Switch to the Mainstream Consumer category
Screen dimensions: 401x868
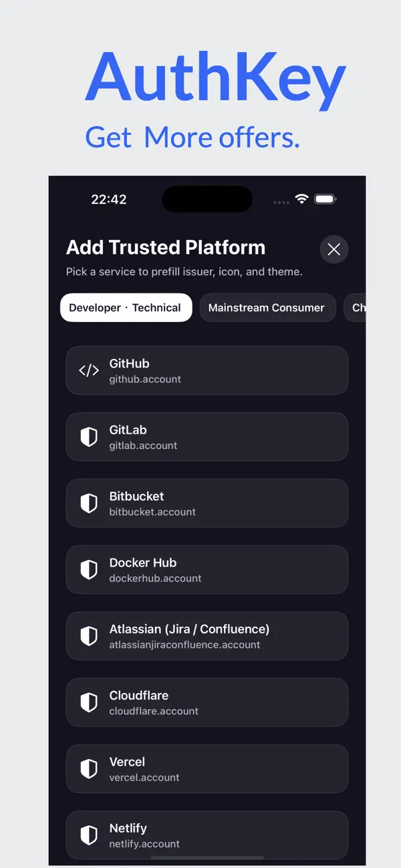(267, 307)
